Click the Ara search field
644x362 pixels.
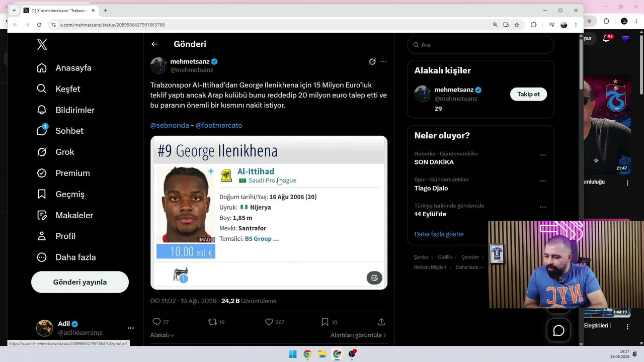[480, 45]
